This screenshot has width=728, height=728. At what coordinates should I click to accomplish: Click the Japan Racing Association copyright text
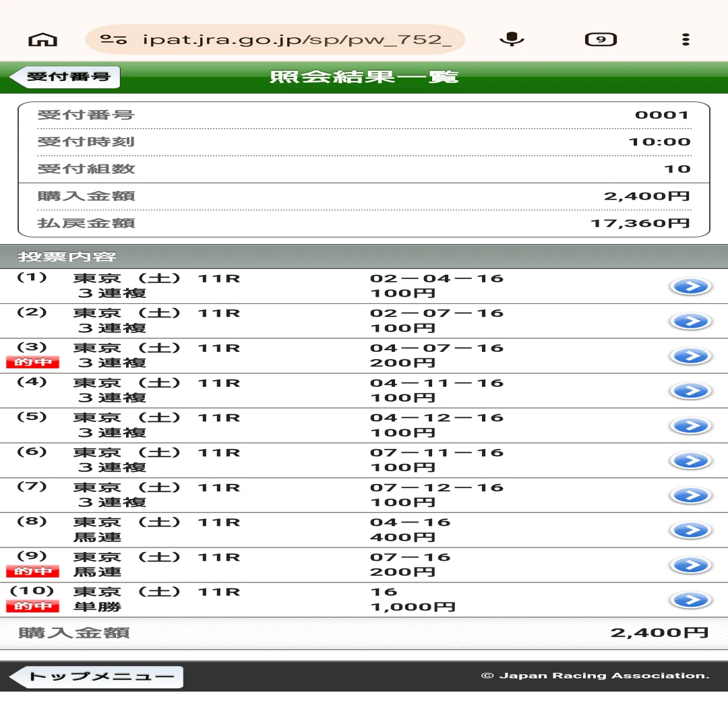click(595, 675)
